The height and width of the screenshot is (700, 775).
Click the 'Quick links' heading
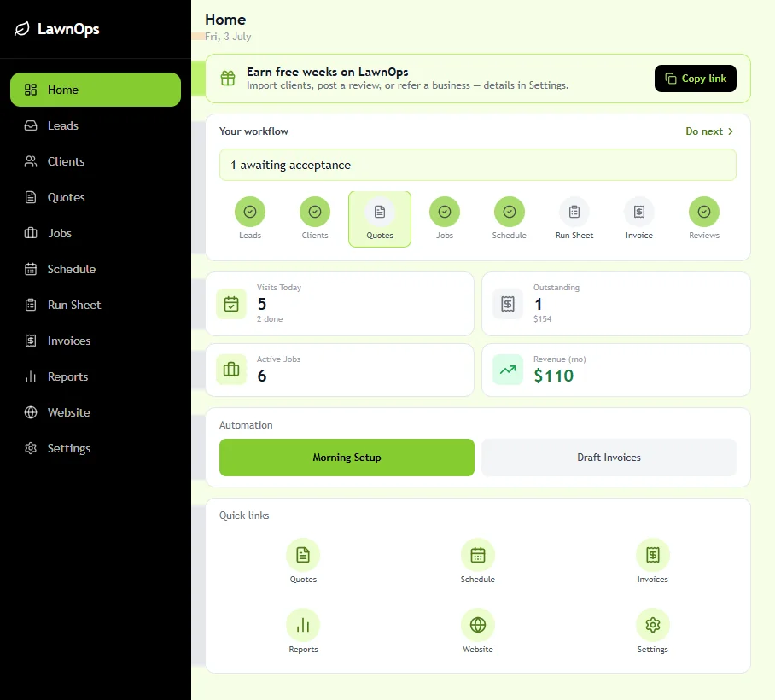(244, 515)
